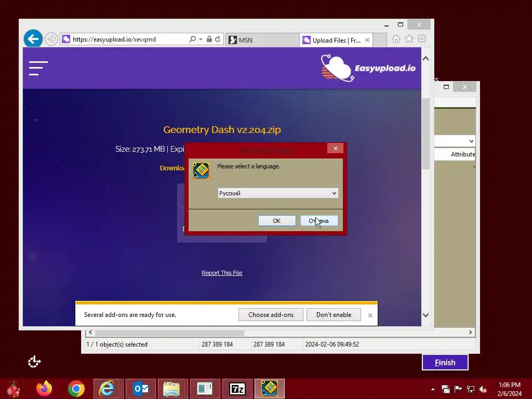Dismiss the add-ons notification bar
532x399 pixels.
370,315
